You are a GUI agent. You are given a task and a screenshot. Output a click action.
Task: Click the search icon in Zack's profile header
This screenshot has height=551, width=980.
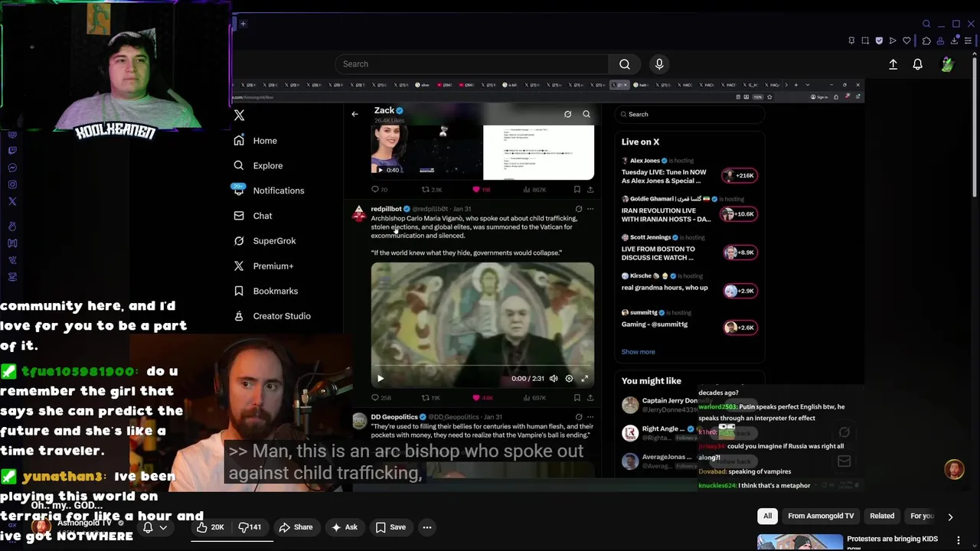(x=586, y=114)
